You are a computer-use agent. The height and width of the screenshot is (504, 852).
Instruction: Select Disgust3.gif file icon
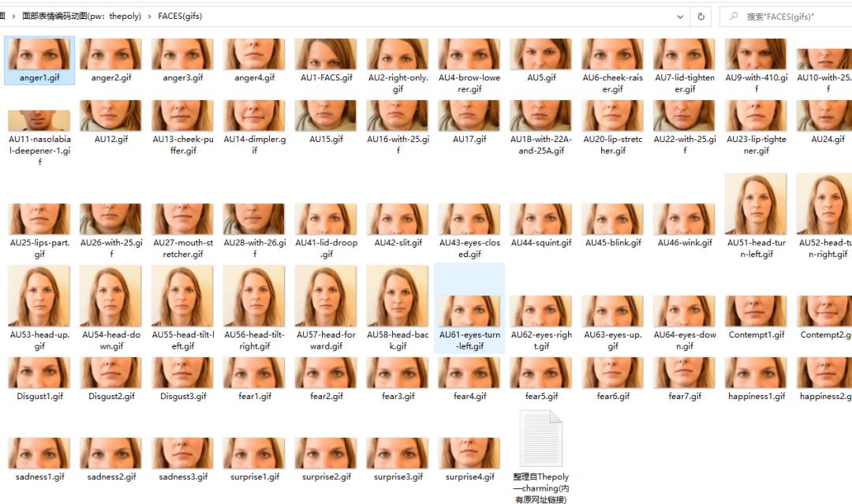click(x=182, y=372)
